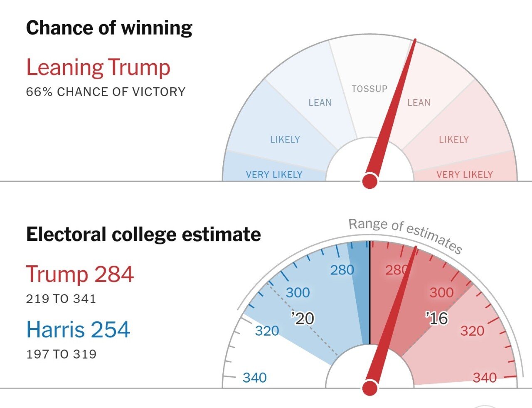Click the blue LIKELY segment

[285, 139]
